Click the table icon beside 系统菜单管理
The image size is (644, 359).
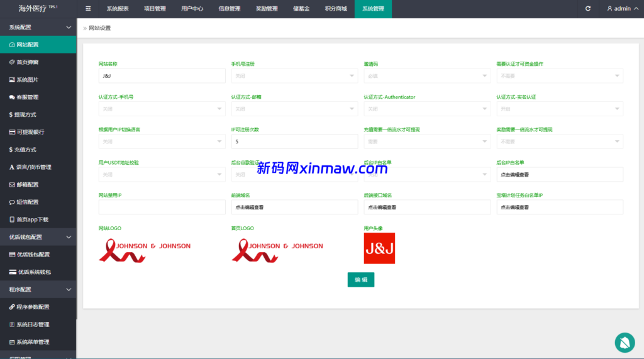(x=12, y=342)
